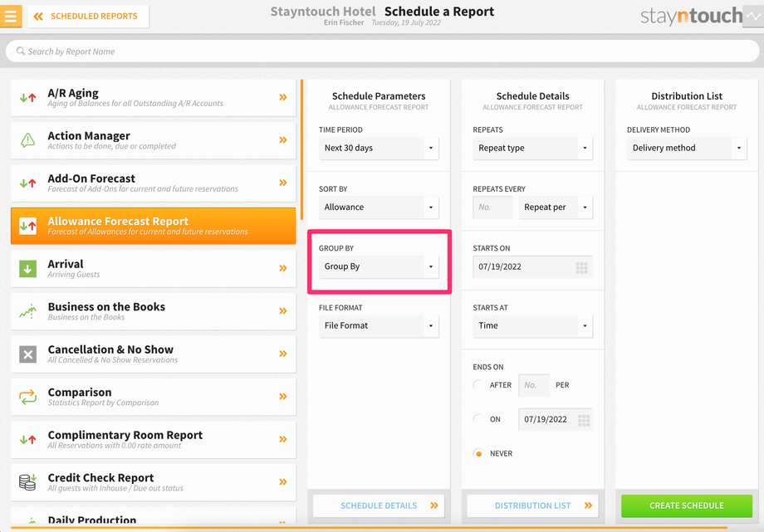Viewport: 764px width, 532px height.
Task: Click the Allowance Forecast Report icon
Action: pos(27,226)
